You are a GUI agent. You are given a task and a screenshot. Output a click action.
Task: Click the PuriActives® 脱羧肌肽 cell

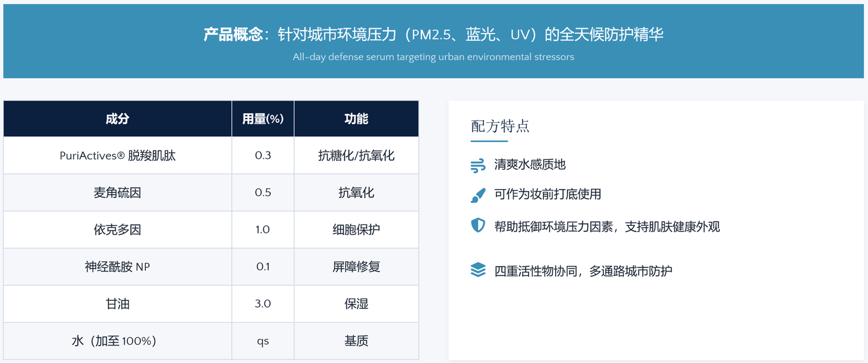(118, 155)
